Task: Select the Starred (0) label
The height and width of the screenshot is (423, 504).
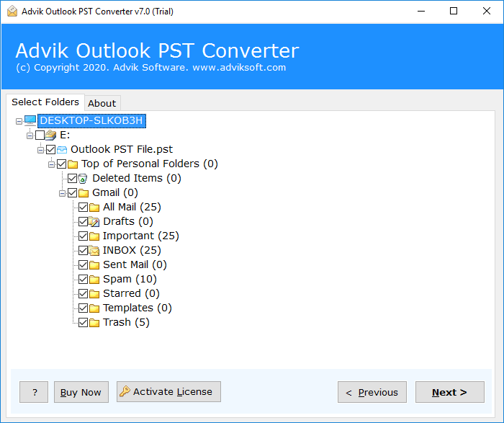Action: coord(131,293)
